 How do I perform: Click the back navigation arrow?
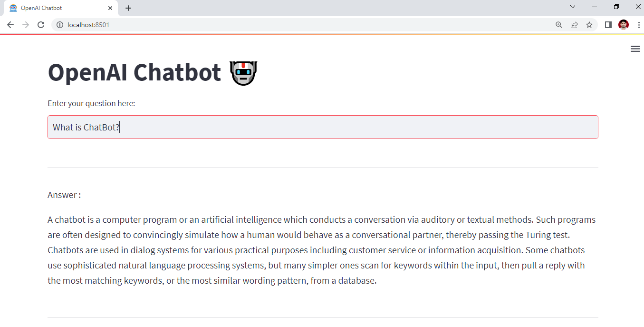tap(10, 25)
